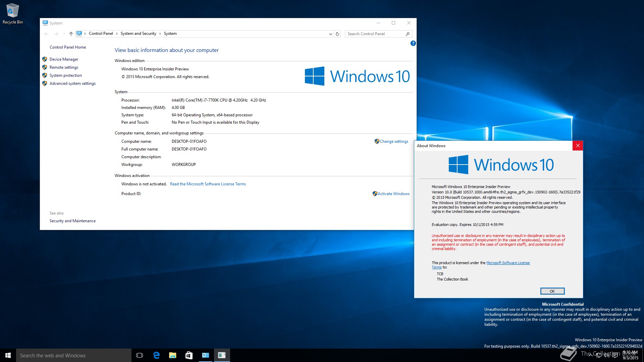This screenshot has height=362, width=644.
Task: Close the About Windows dialog
Action: [578, 145]
